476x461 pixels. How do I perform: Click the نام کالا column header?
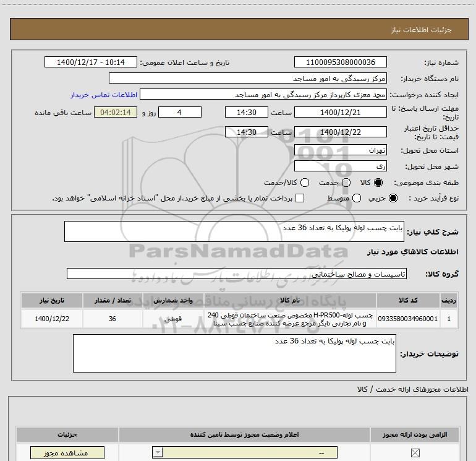tap(290, 300)
